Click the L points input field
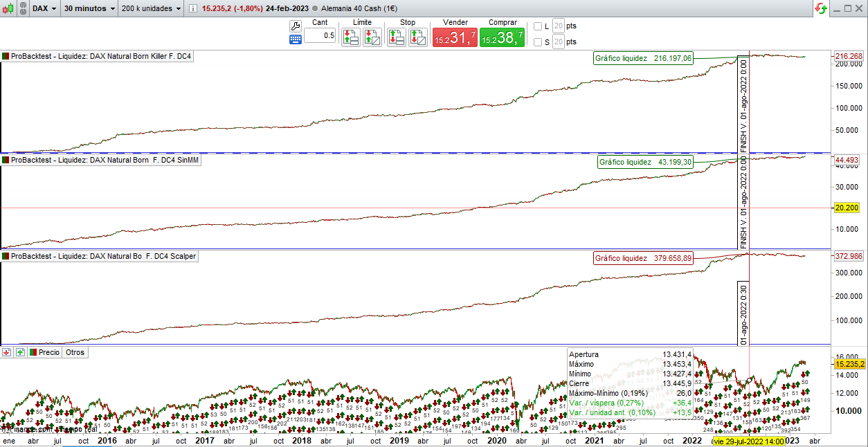Screen dimensions: 868x447 coord(558,26)
